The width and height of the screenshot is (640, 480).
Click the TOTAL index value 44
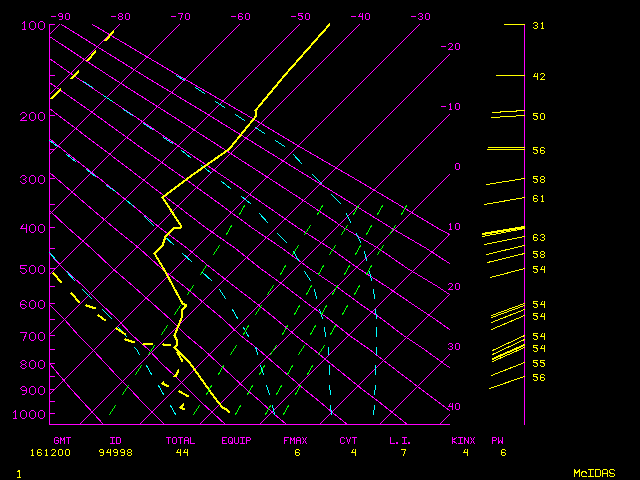[x=182, y=452]
